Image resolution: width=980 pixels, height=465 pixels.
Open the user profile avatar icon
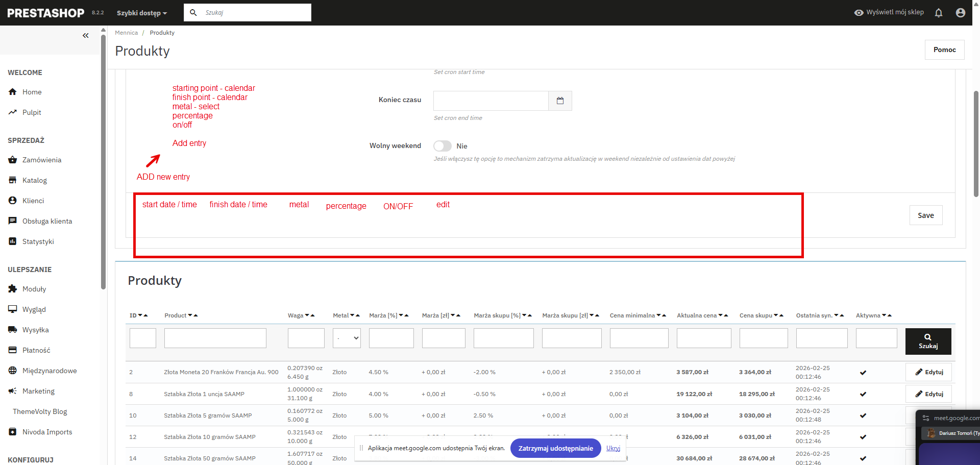click(960, 13)
